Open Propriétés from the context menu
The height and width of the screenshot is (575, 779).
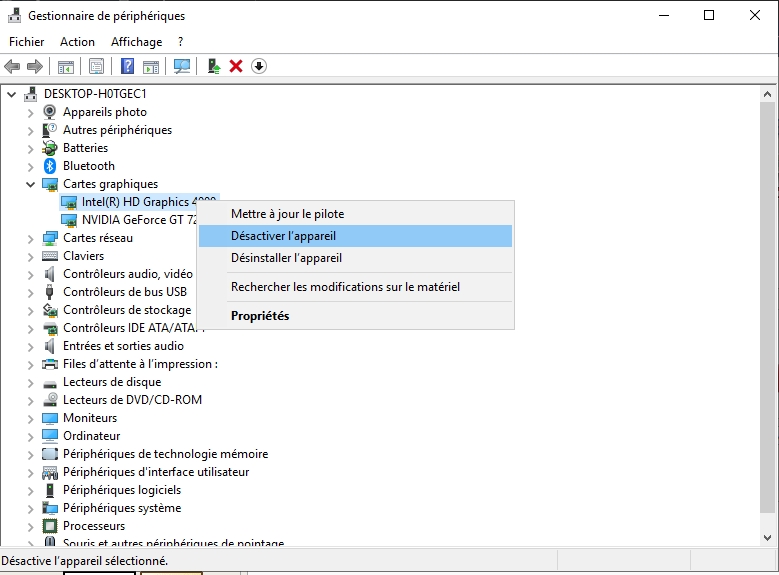tap(356, 316)
